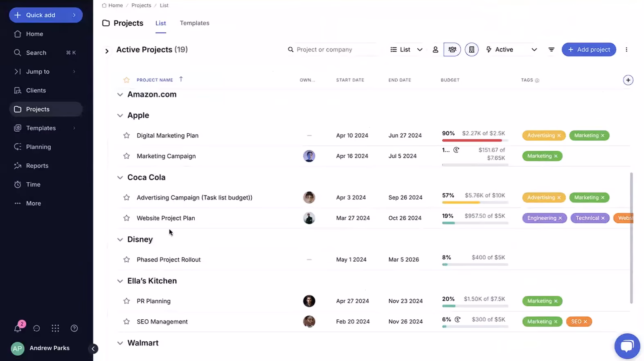Star the Marketing Campaign project

tap(126, 156)
